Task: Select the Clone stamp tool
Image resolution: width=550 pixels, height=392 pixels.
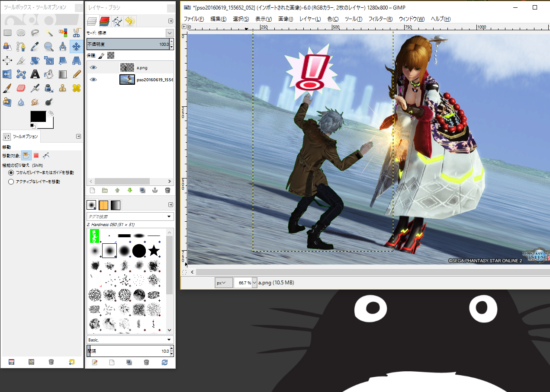Action: click(63, 88)
